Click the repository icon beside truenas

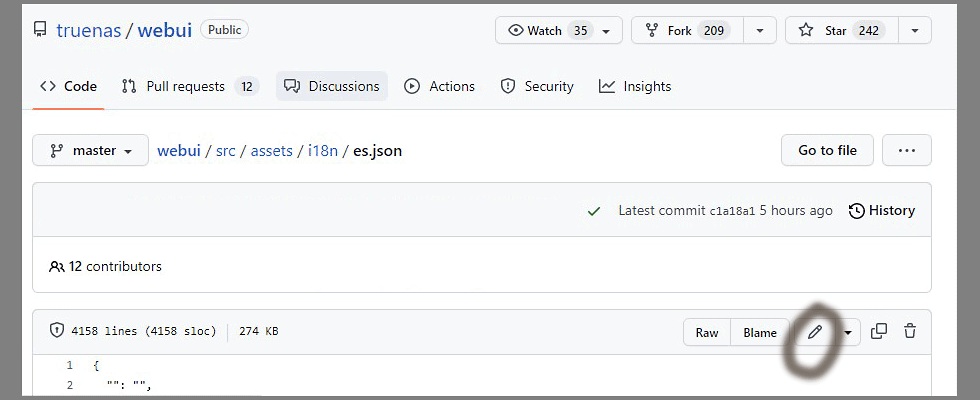pyautogui.click(x=40, y=30)
